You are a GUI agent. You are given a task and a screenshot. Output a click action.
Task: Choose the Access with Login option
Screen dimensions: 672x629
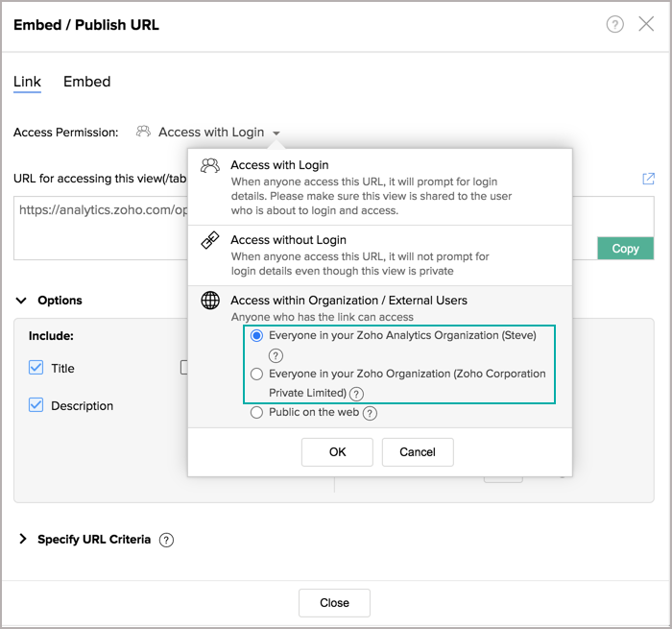click(380, 187)
